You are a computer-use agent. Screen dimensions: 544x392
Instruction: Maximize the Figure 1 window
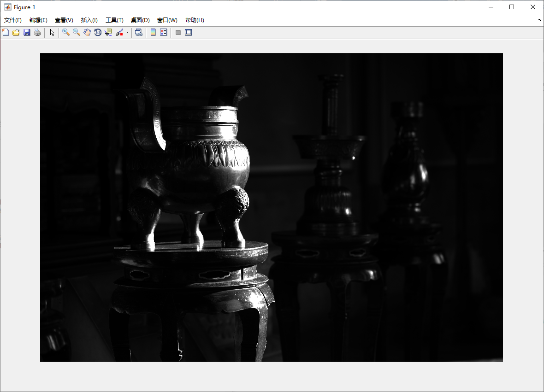click(x=512, y=7)
